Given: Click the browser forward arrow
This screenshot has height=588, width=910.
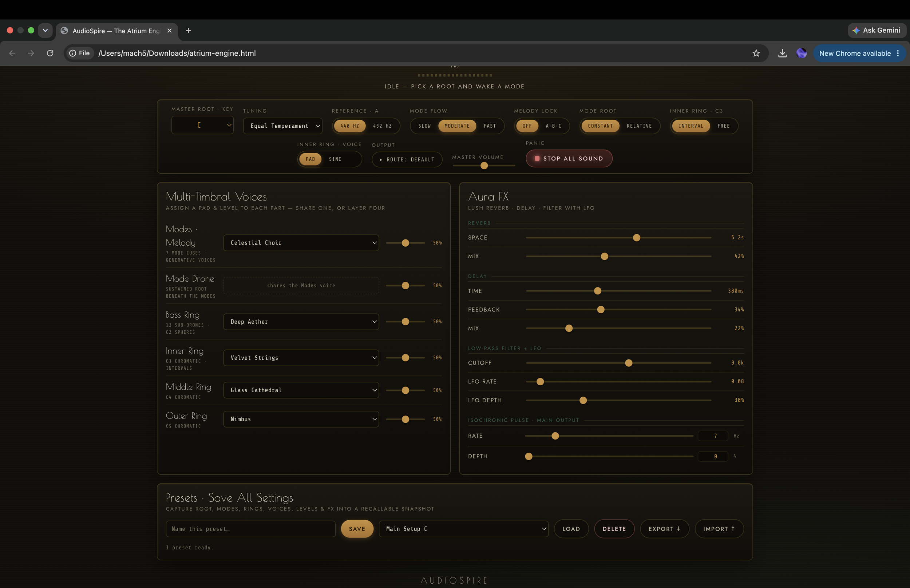Looking at the screenshot, I should click(31, 53).
